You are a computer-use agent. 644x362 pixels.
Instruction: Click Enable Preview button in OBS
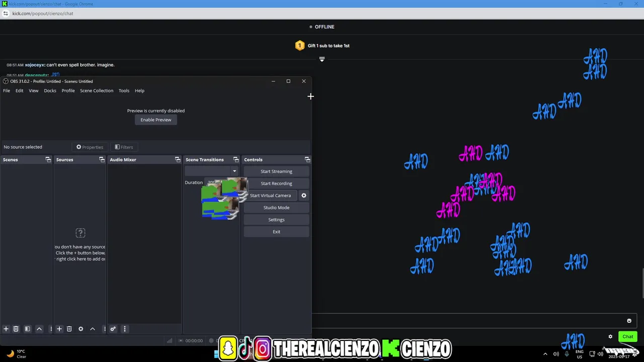[156, 120]
